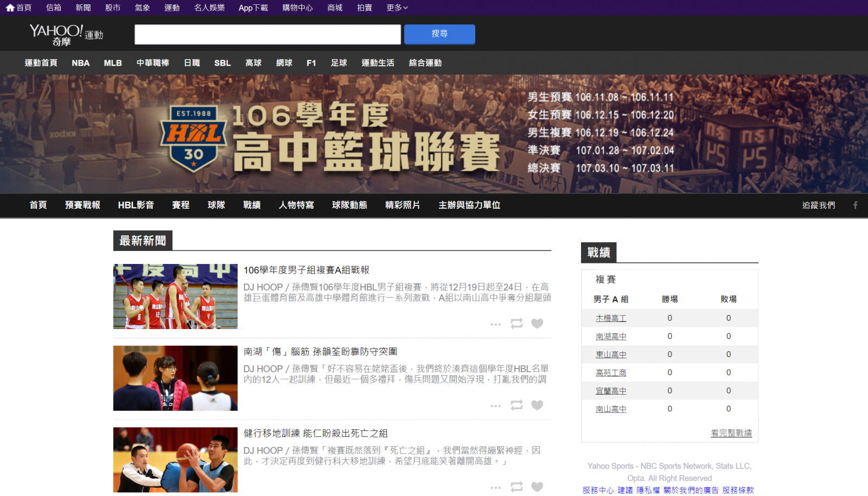Open the Facebook follow icon

[856, 205]
